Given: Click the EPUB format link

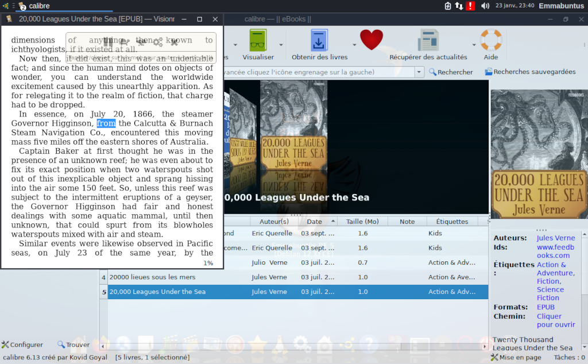Looking at the screenshot, I should (546, 307).
